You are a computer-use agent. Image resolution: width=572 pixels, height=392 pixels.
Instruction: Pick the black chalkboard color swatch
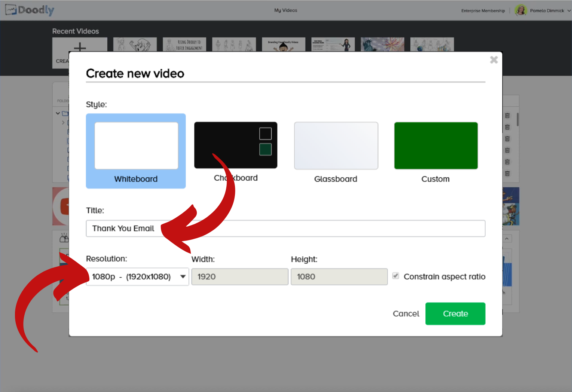[265, 134]
